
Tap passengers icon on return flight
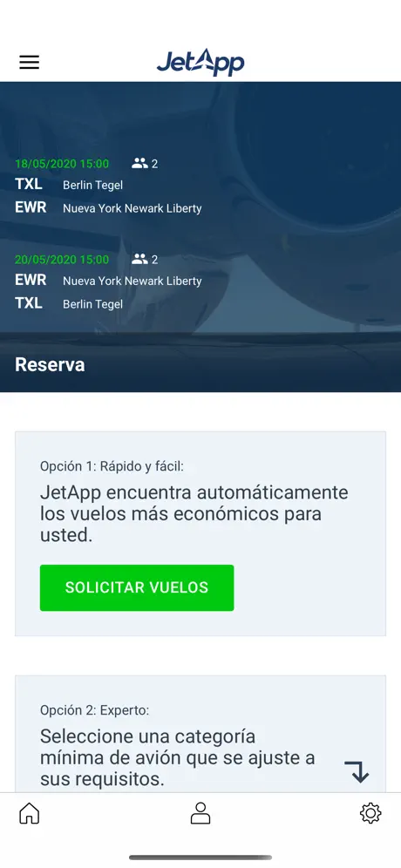139,259
